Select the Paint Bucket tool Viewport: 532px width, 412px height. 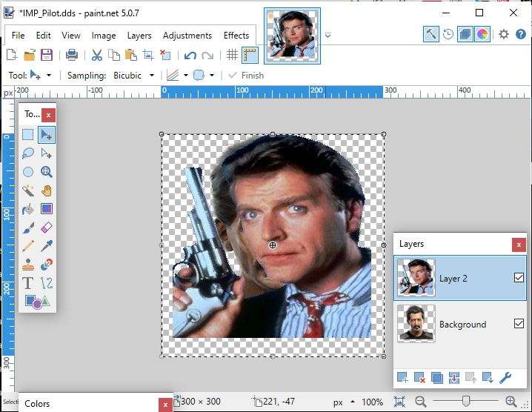tap(28, 209)
